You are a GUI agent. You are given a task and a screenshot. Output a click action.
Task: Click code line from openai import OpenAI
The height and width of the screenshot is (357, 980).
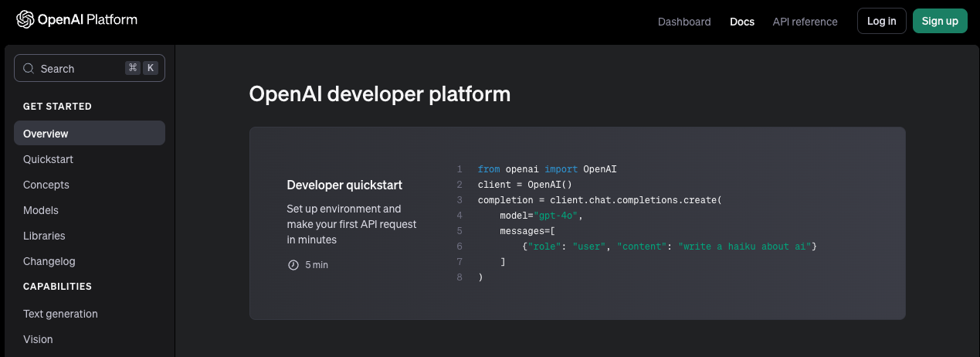click(x=547, y=169)
